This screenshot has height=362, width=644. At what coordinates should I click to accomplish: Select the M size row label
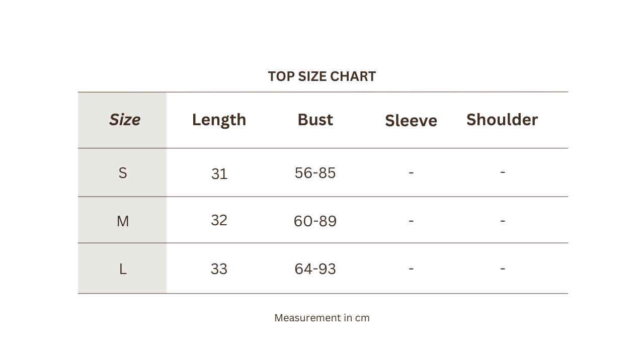[123, 221]
